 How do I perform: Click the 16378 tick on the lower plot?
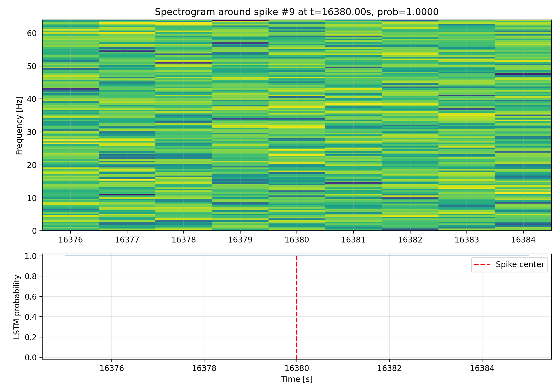(204, 368)
